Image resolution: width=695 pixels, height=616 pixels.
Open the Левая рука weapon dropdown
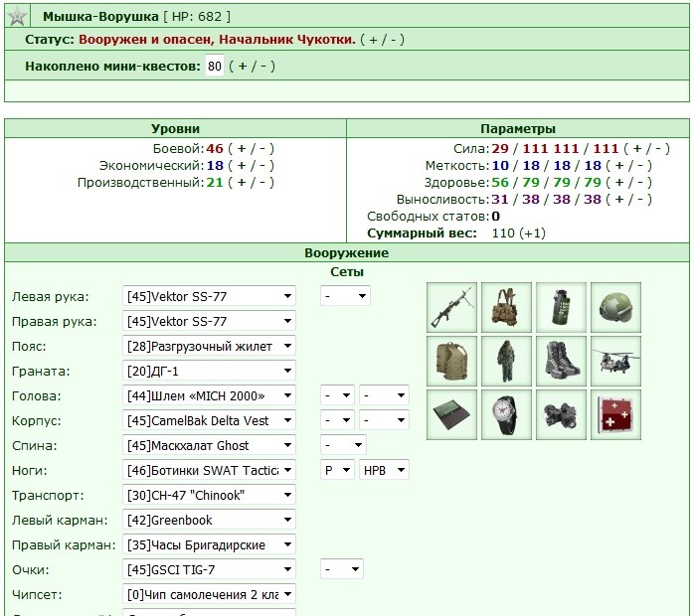pos(209,296)
